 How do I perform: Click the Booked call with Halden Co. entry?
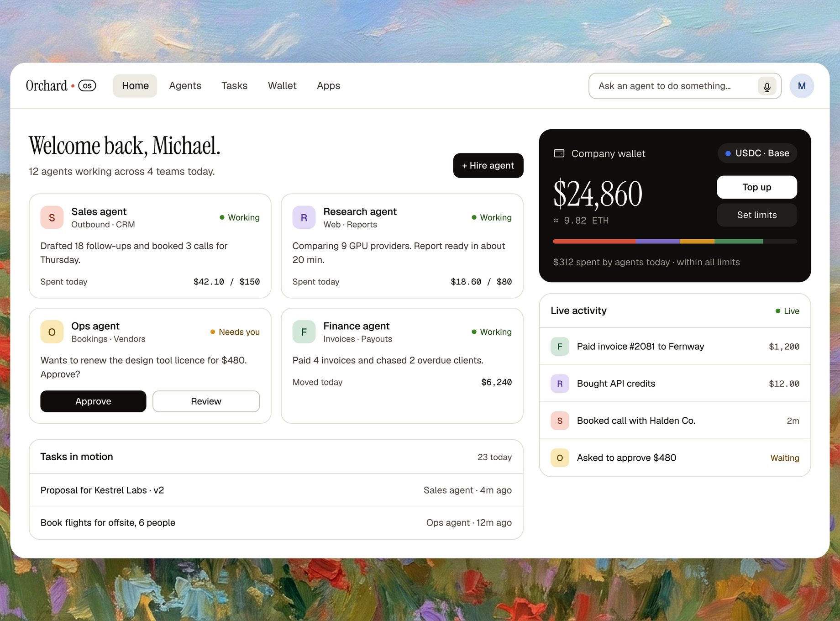[675, 421]
